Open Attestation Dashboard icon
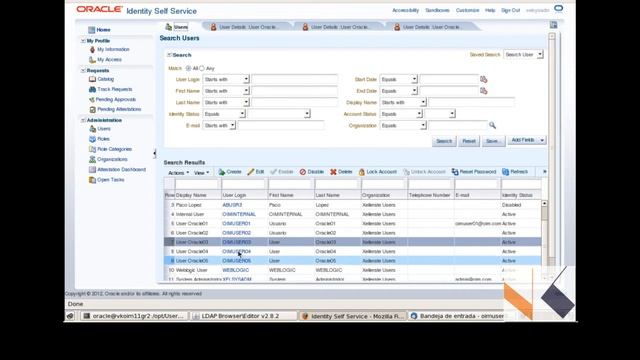Screen dimensions: 640x360 (93, 169)
